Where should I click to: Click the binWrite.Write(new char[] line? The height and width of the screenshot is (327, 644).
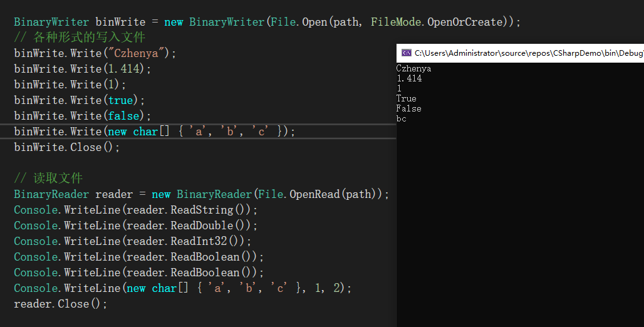(155, 132)
